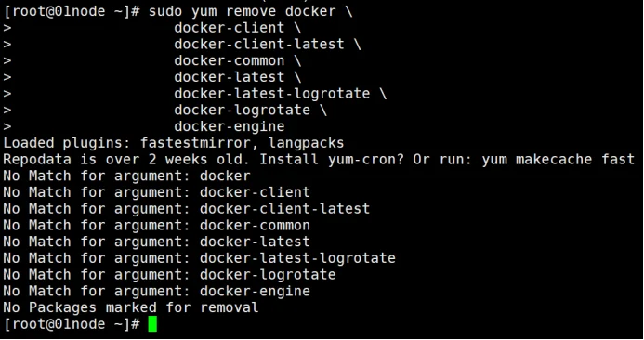Click 'No Match for argument: docker-client' line

(156, 192)
